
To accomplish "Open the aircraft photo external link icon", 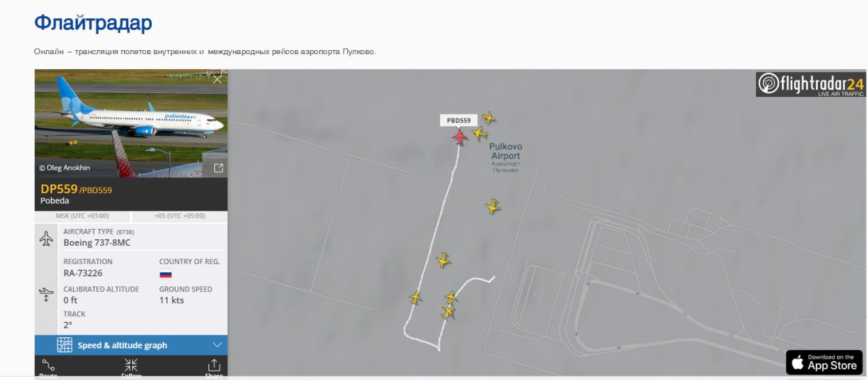I will (x=218, y=168).
